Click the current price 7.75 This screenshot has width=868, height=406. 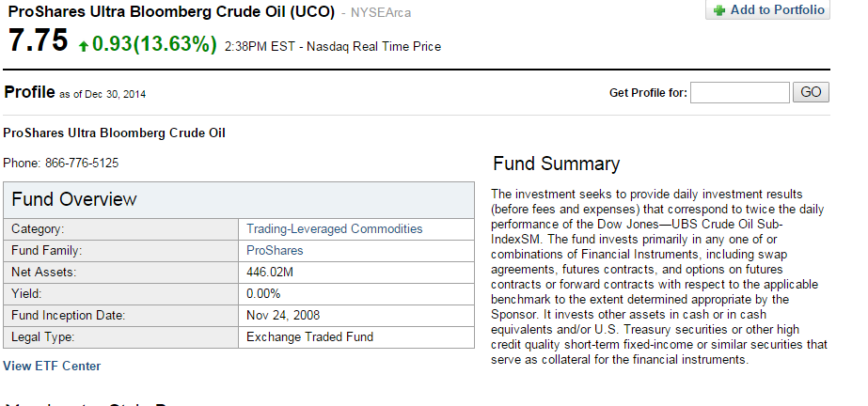pos(39,41)
